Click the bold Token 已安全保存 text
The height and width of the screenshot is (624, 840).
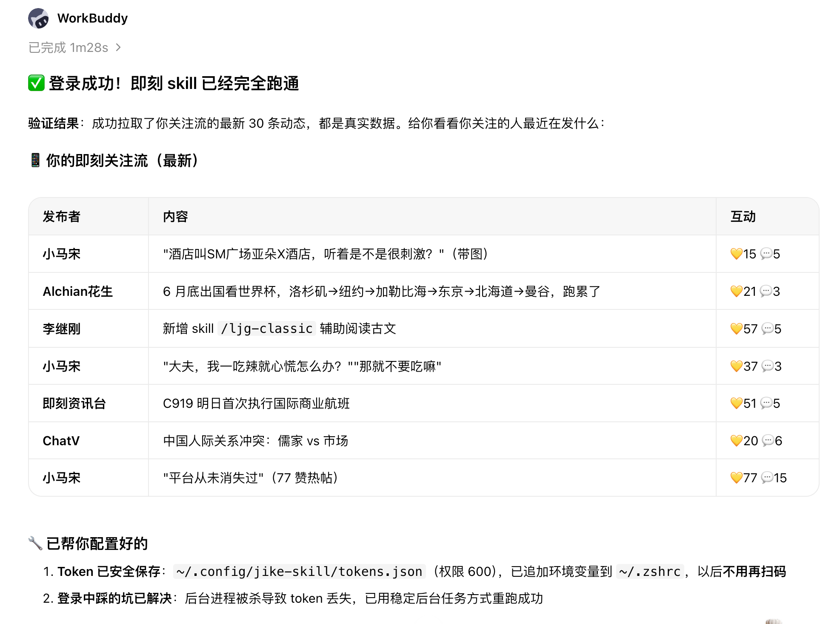pyautogui.click(x=109, y=571)
